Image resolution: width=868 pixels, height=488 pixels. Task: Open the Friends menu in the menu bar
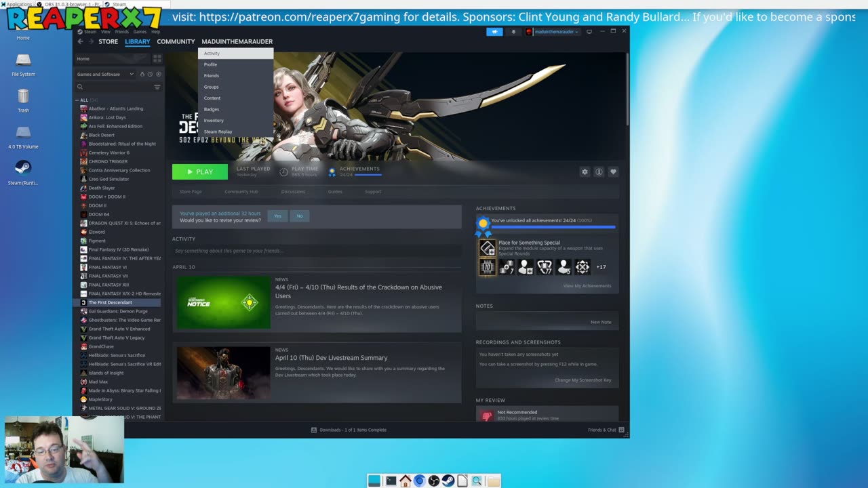click(x=122, y=32)
